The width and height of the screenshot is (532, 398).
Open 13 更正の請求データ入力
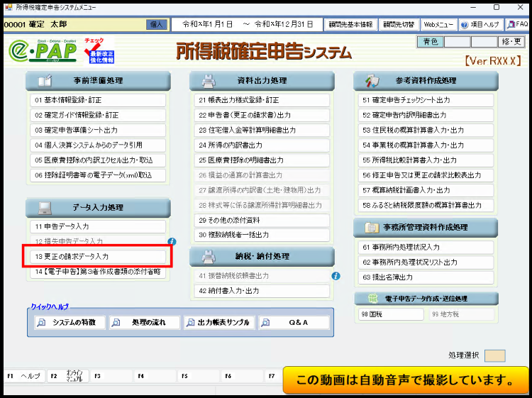point(98,257)
